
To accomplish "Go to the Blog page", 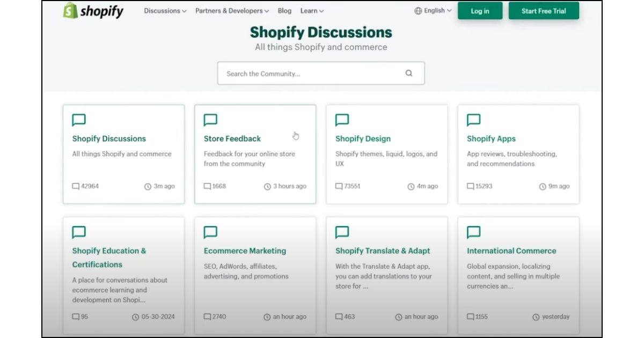I will tap(284, 11).
